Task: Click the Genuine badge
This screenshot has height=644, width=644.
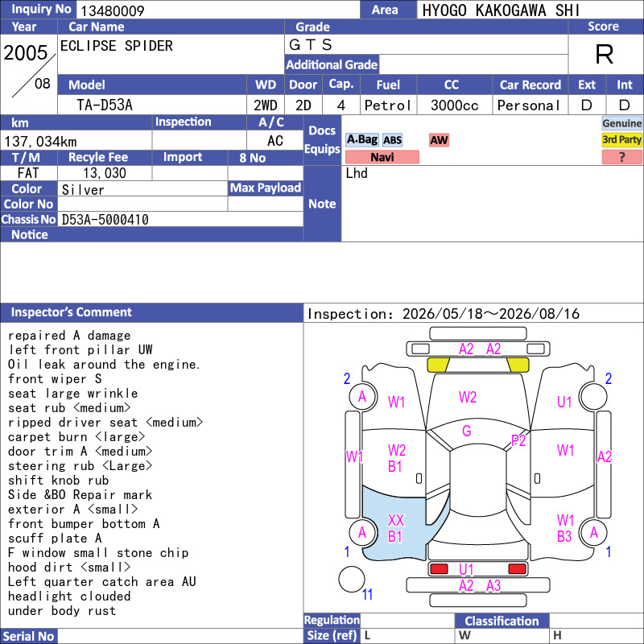Action: coord(621,123)
